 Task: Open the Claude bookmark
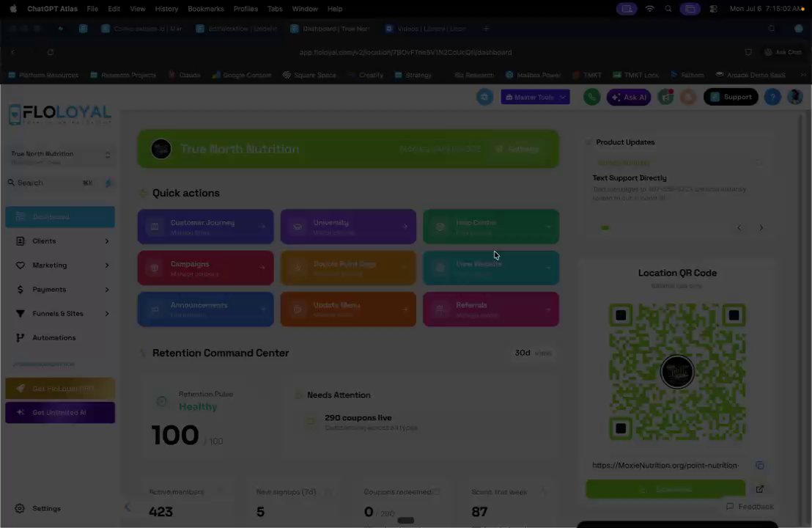pos(185,75)
